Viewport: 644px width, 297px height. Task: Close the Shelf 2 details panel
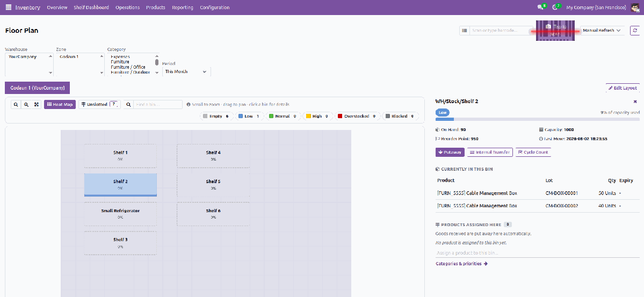tap(635, 101)
